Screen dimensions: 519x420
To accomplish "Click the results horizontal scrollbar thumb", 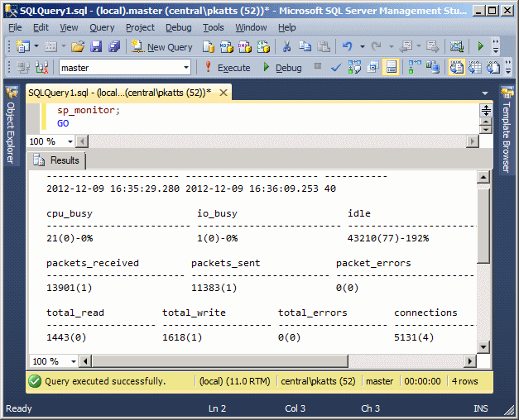I will coord(220,361).
